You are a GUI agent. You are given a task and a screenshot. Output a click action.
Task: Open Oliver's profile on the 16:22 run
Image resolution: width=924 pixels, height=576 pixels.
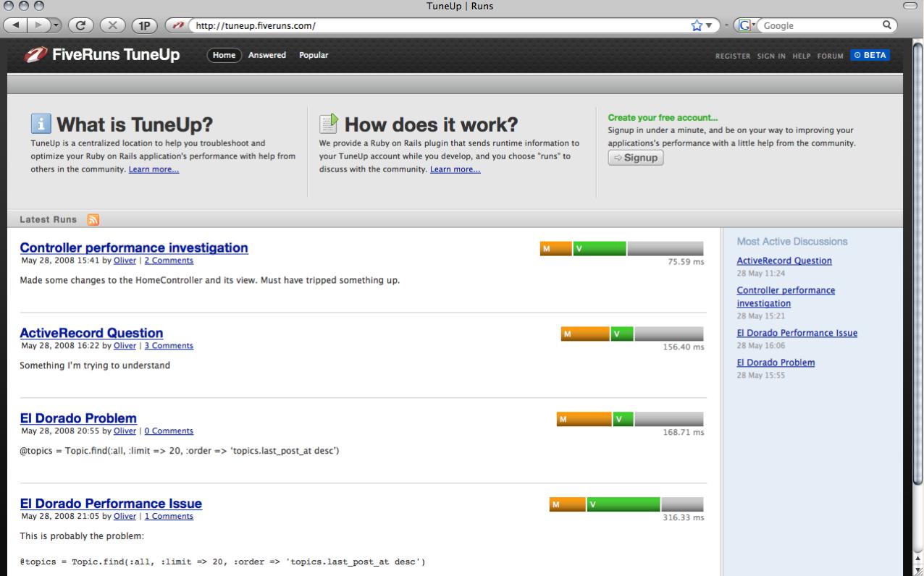click(125, 346)
